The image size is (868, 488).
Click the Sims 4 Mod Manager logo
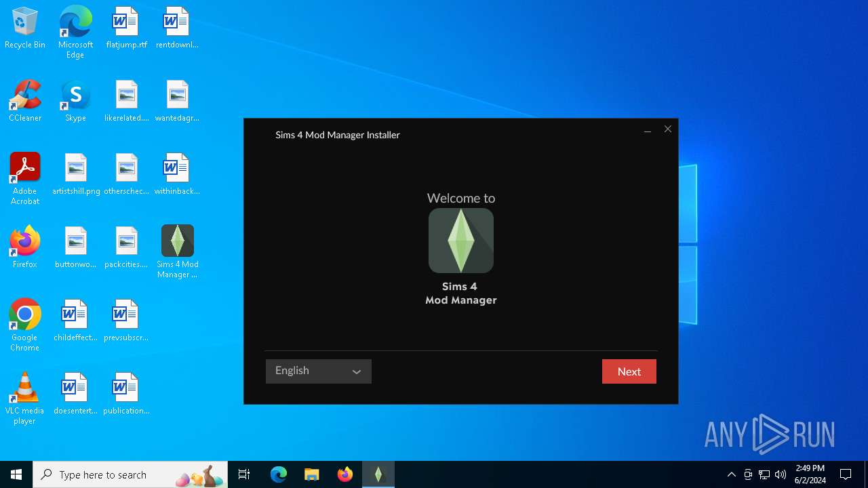coord(461,241)
